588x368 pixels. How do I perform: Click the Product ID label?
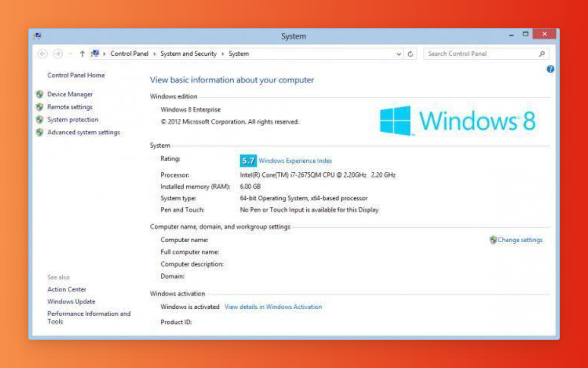pos(176,322)
